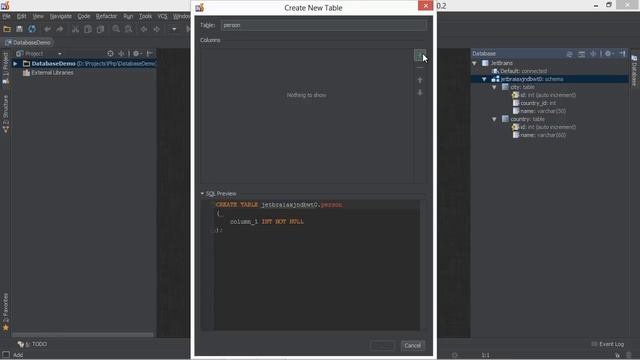The height and width of the screenshot is (360, 640).
Task: Click the move column up arrow
Action: tap(420, 80)
